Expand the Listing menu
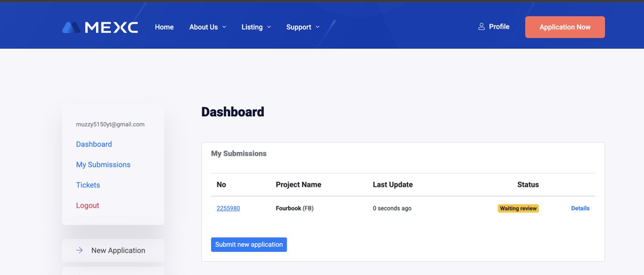644x275 pixels. [x=256, y=27]
